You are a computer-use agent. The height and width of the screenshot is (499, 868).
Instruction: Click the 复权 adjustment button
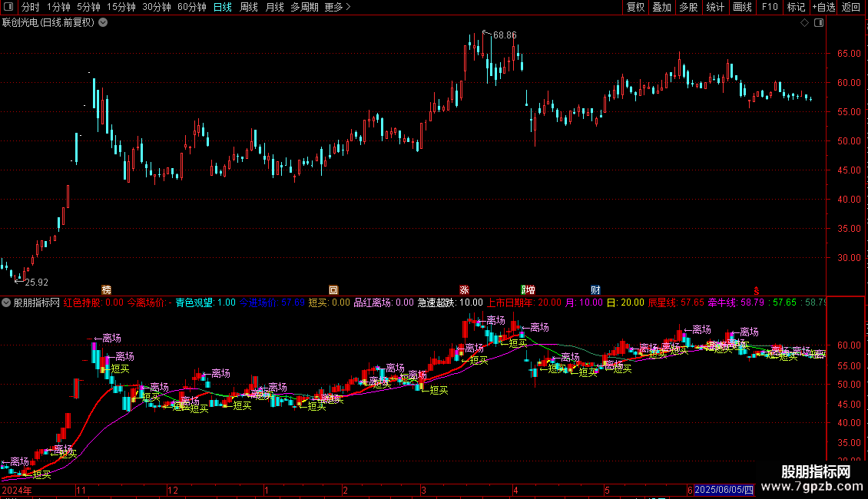[x=635, y=7]
